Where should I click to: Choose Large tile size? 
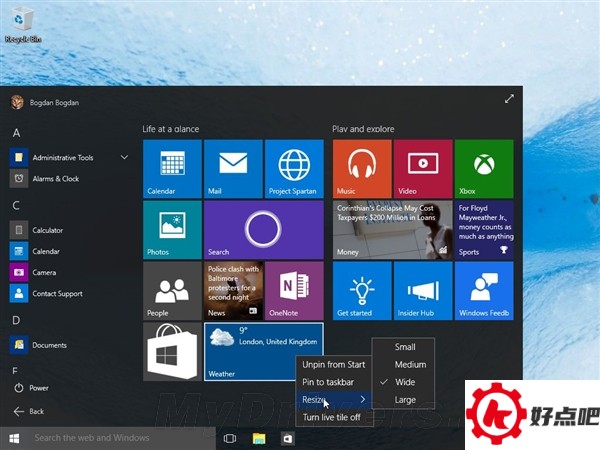[x=405, y=400]
